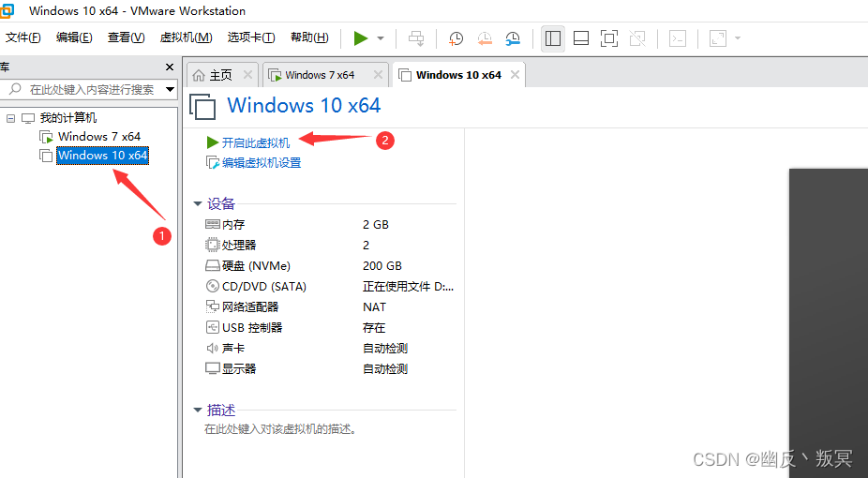Click the 200 GB disk value

382,266
